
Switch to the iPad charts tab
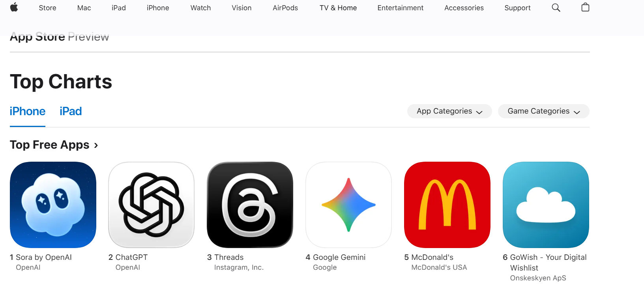(71, 111)
